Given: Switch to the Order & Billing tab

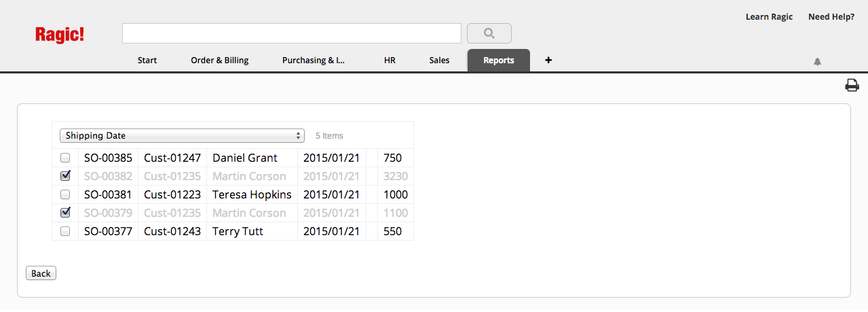Looking at the screenshot, I should coord(219,60).
